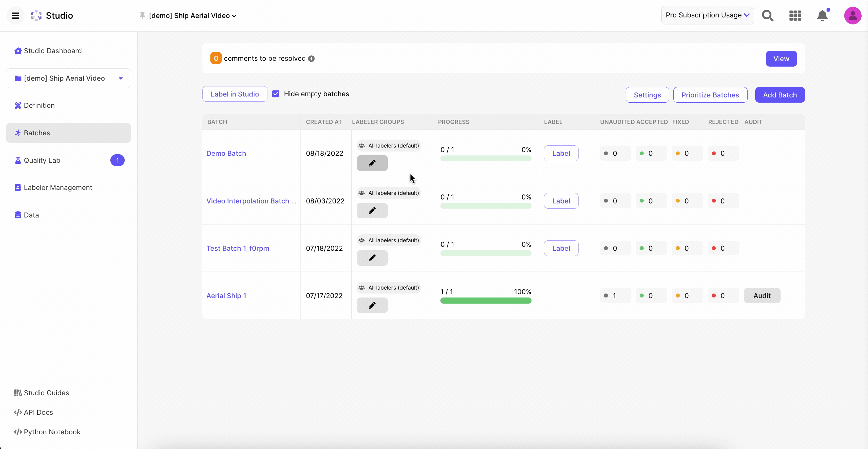Click the Audit button for Aerial Ship 1
868x449 pixels.
tap(762, 296)
